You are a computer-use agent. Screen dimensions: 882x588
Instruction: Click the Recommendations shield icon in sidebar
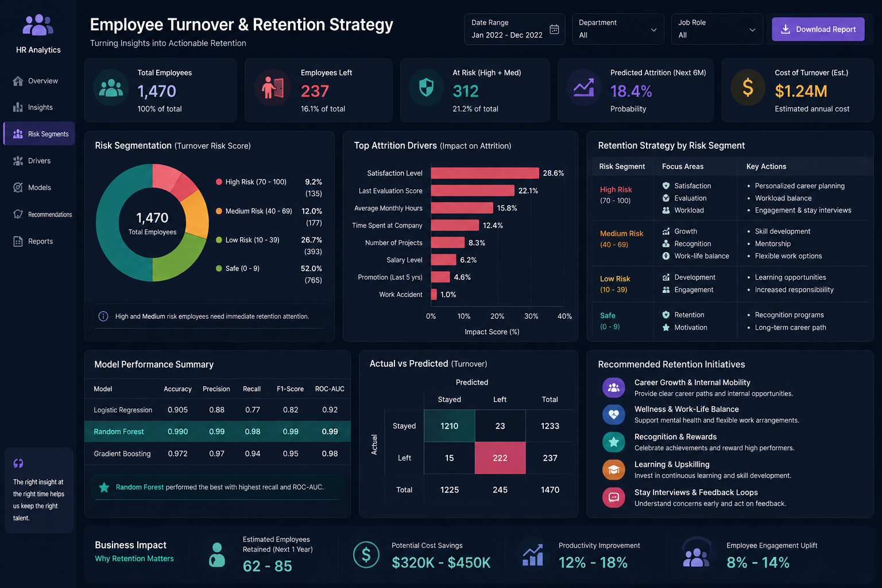click(18, 214)
